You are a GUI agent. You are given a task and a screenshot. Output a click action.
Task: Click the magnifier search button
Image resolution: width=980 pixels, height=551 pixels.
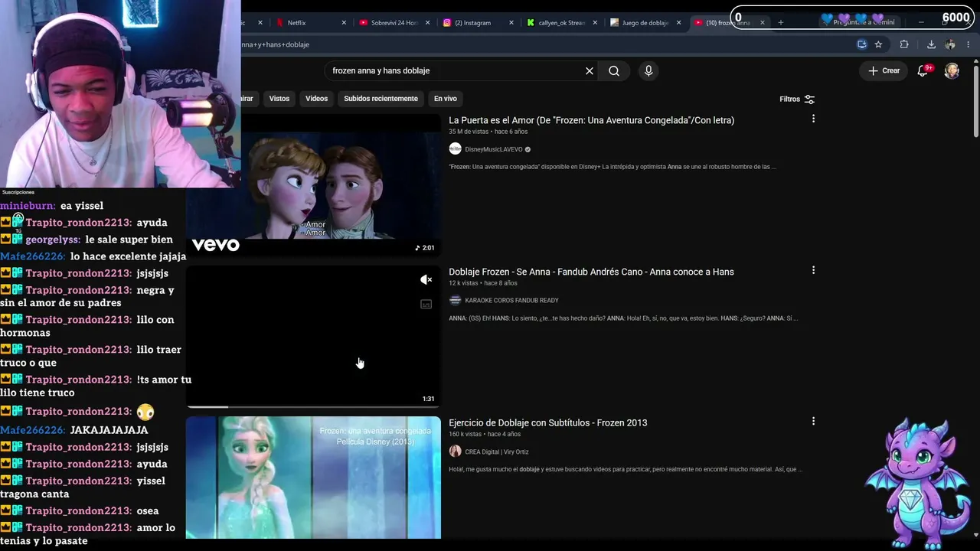614,70
